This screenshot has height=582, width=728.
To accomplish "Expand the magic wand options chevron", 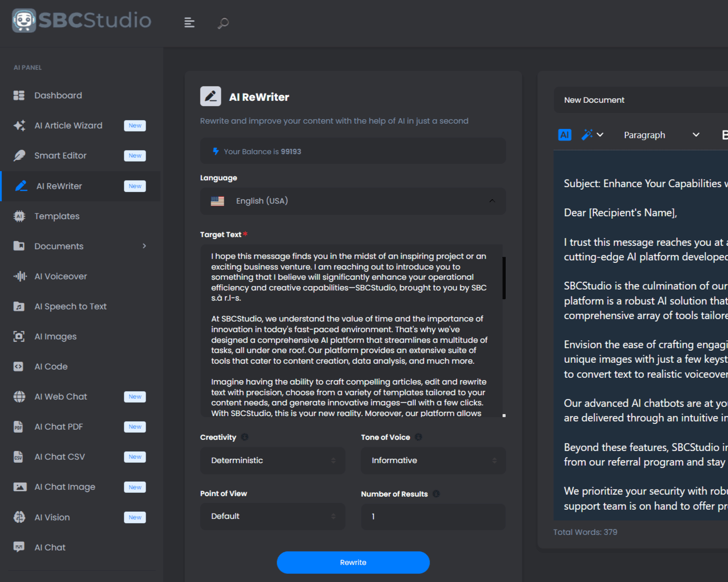I will (x=600, y=135).
